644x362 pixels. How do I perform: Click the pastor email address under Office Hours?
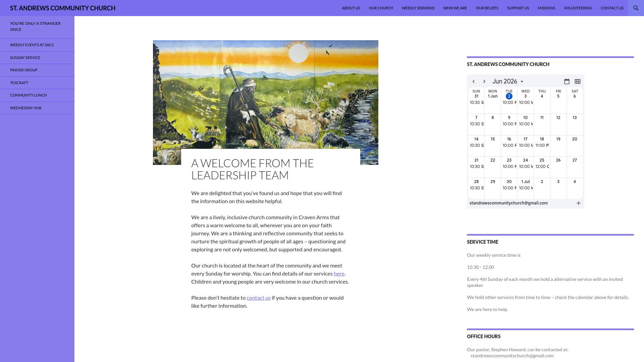(x=512, y=356)
